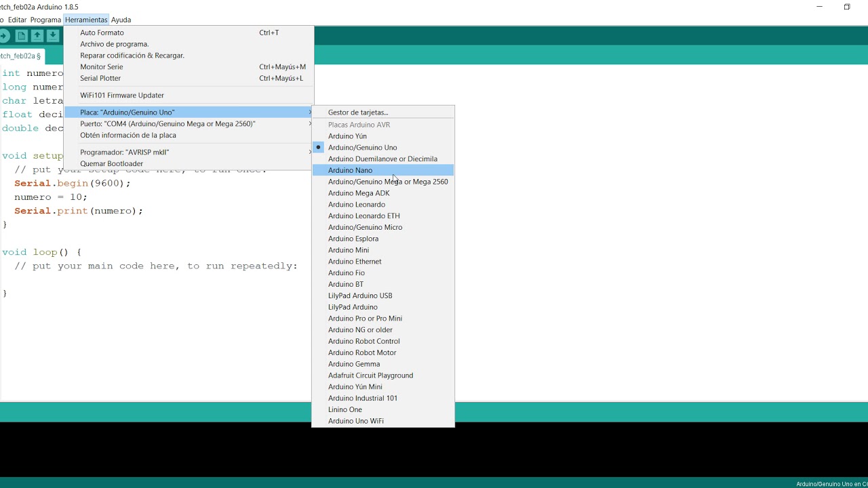Run Auto Formato on the sketch
Image resolution: width=868 pixels, height=488 pixels.
click(x=189, y=33)
